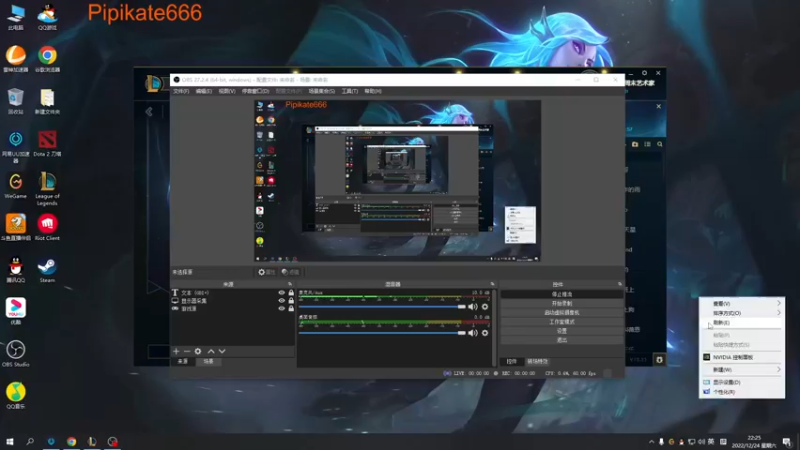The width and height of the screenshot is (800, 450).
Task: Undock the Sources panel with its float icon
Action: (290, 284)
